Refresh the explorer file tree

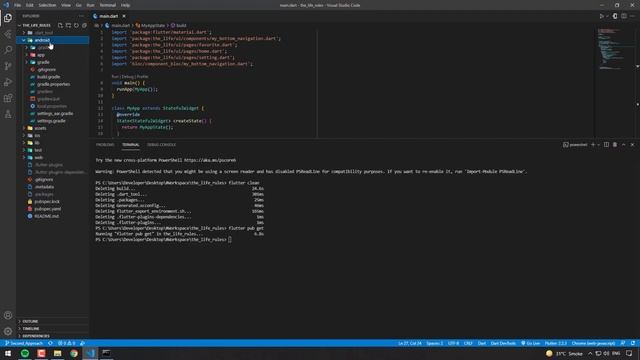tap(76, 25)
